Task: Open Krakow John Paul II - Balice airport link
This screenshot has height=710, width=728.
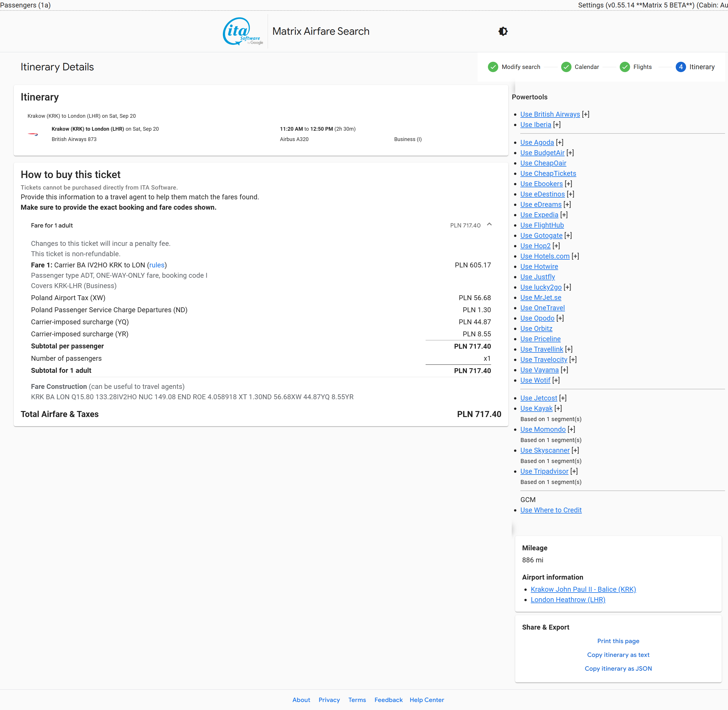Action: tap(583, 590)
